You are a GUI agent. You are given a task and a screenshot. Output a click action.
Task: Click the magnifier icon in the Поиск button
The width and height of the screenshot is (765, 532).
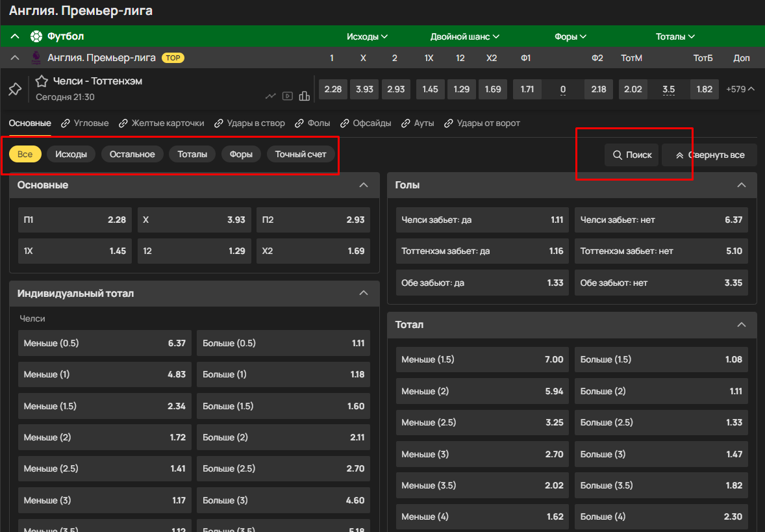tap(617, 155)
